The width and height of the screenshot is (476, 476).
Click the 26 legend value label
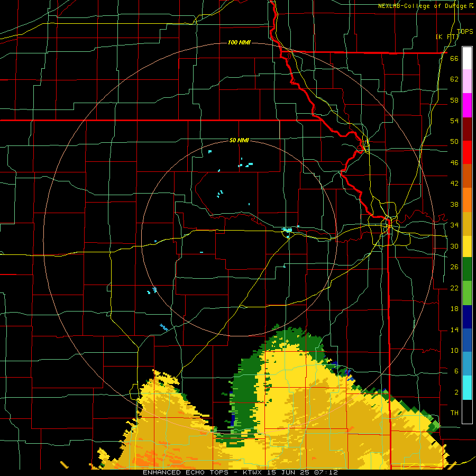coord(454,267)
